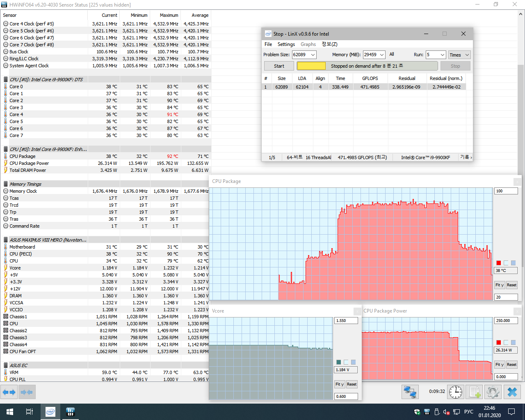This screenshot has width=525, height=420.
Task: Click Reset in Vcore graph
Action: 352,384
